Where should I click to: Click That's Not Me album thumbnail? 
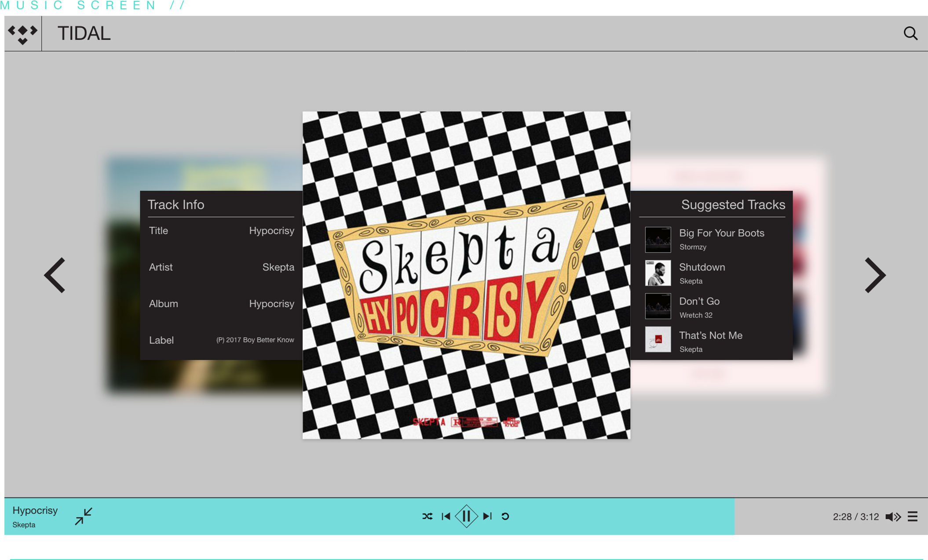pyautogui.click(x=658, y=339)
